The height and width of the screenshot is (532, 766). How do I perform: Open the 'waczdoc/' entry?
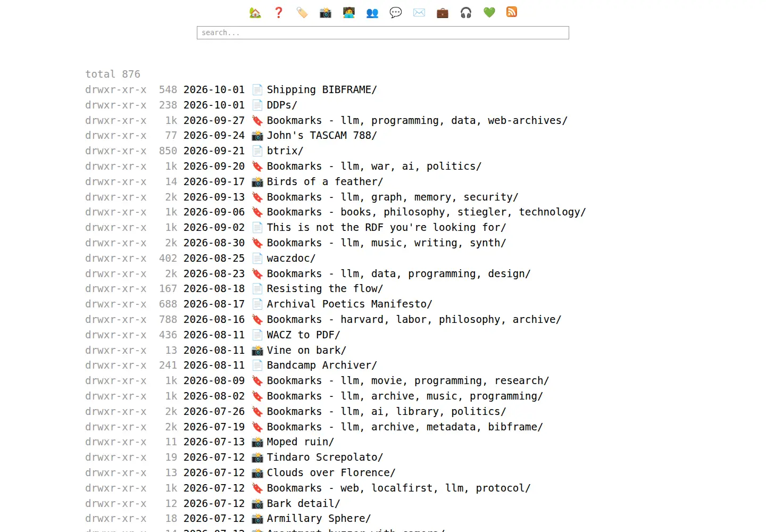point(291,258)
